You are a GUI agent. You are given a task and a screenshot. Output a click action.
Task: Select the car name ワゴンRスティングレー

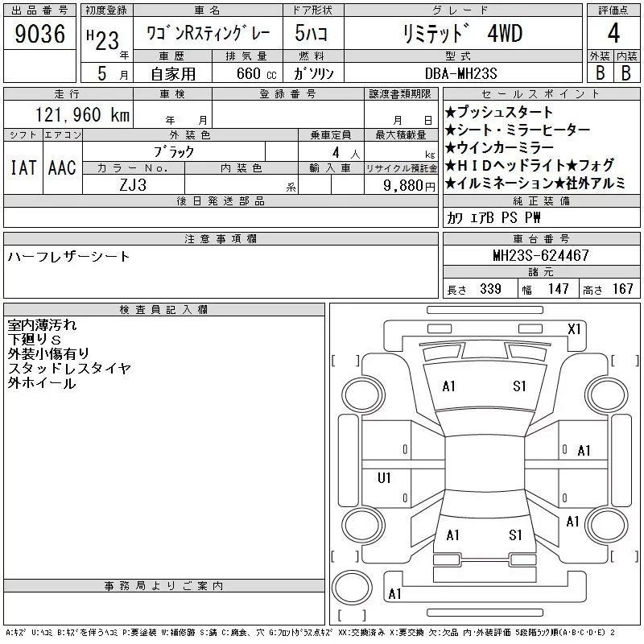(208, 33)
